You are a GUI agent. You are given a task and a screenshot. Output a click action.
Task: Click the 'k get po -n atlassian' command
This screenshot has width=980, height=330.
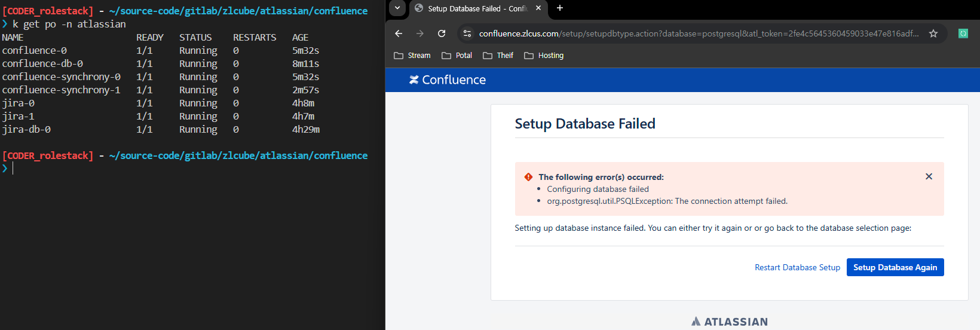(69, 24)
